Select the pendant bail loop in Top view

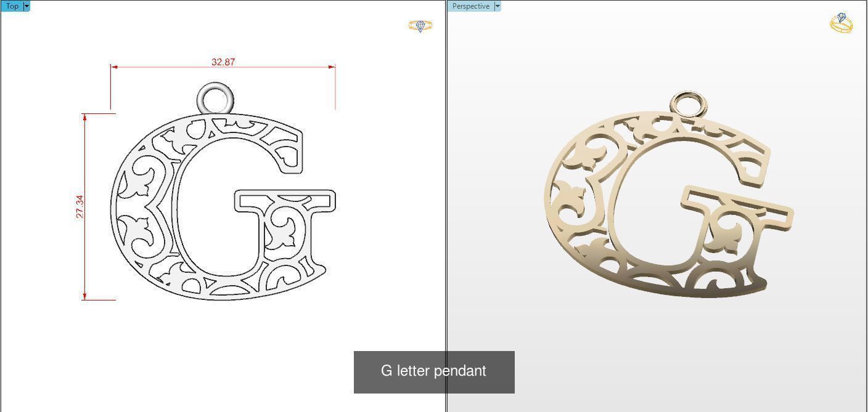(x=216, y=99)
